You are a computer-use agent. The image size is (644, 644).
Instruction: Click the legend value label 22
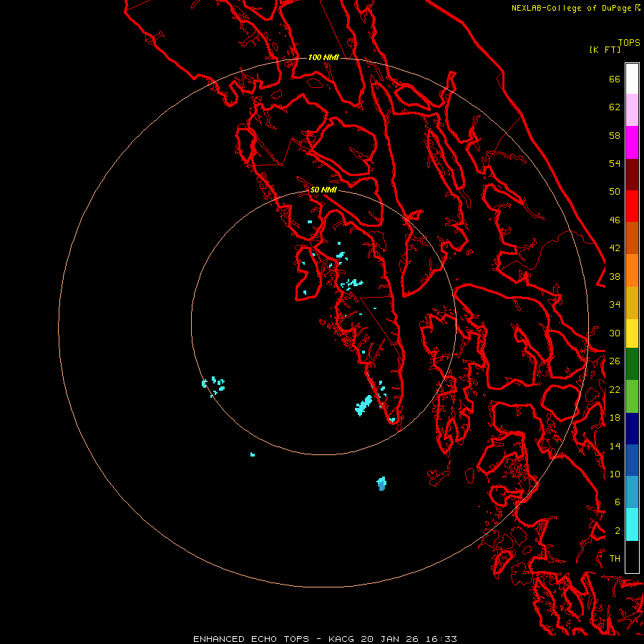pos(615,389)
